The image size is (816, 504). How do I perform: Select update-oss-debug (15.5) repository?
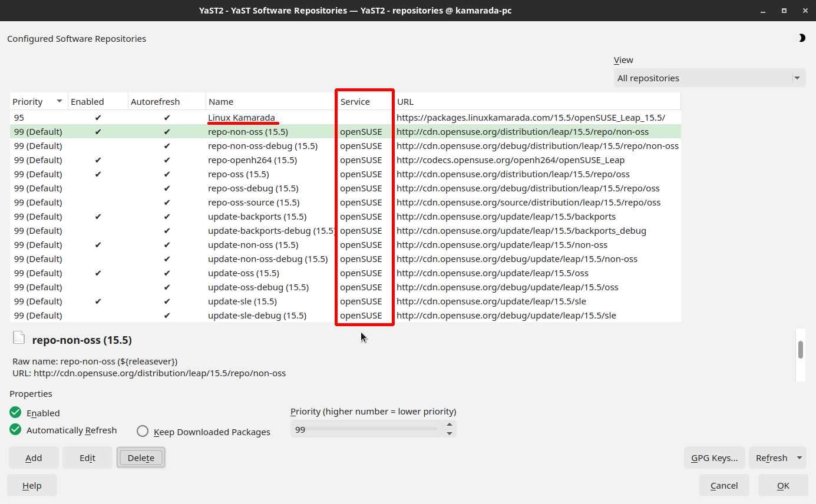point(259,287)
